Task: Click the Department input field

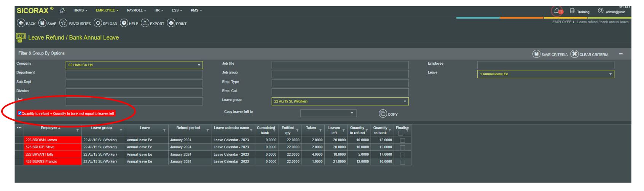Action: [134, 74]
